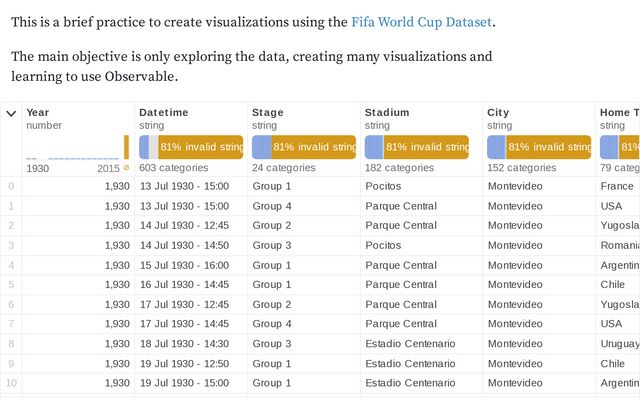Click Datetime's 81% invalid string bar
640x400 pixels.
(200, 148)
